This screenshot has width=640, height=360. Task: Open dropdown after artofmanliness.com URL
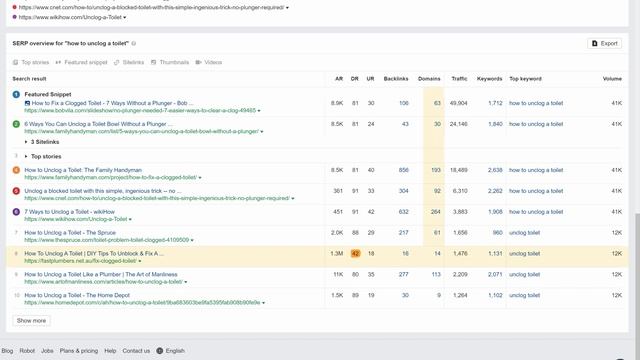coord(186,282)
